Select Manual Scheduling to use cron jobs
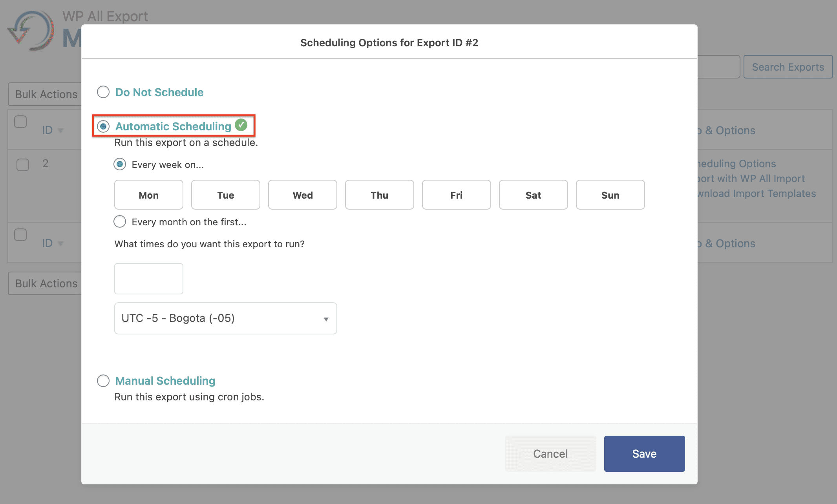This screenshot has height=504, width=837. [103, 380]
